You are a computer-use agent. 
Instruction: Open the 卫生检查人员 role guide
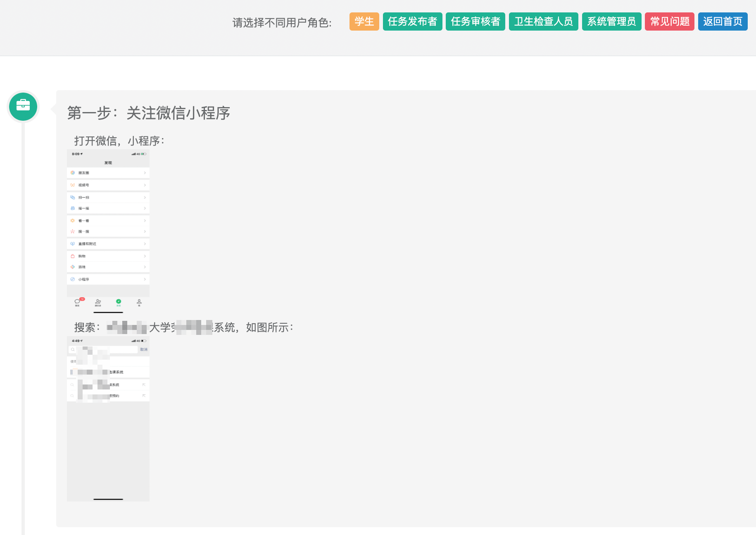coord(543,21)
